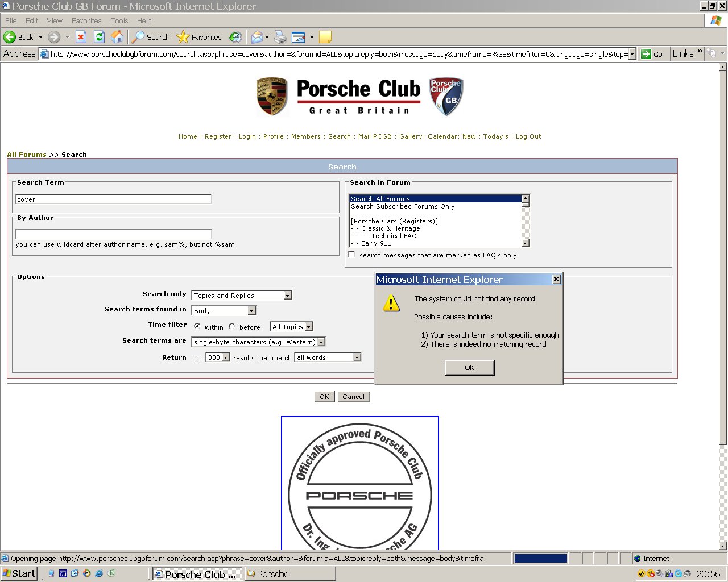Click the By Author input field
The height and width of the screenshot is (582, 728).
click(x=114, y=234)
